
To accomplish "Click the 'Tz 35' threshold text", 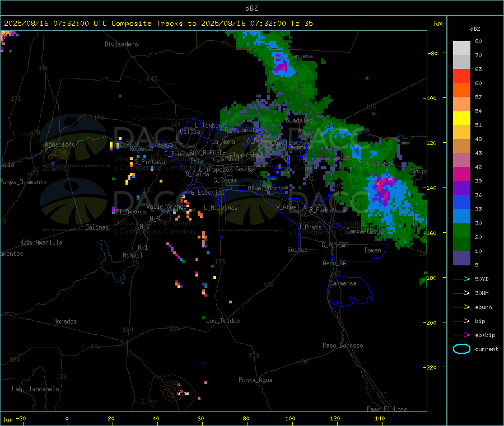I will point(302,24).
